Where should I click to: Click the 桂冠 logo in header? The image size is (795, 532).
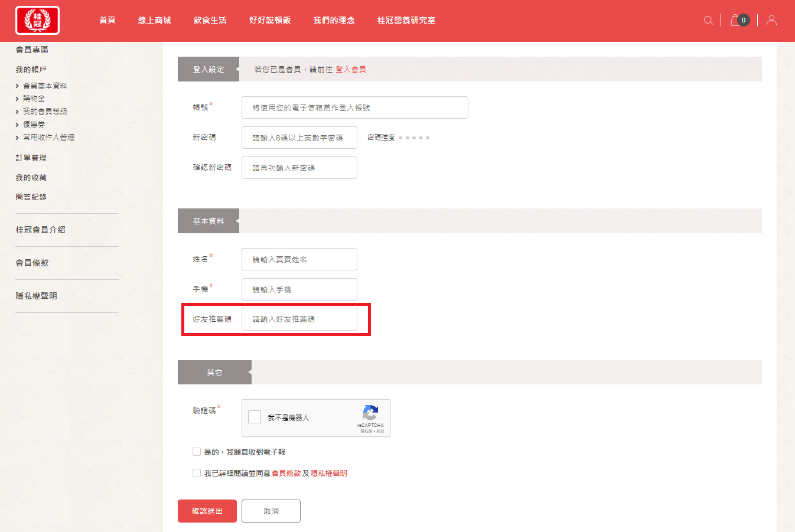(37, 21)
